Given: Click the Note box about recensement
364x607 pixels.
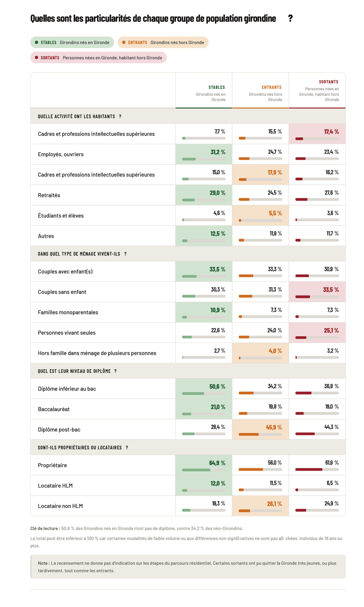Looking at the screenshot, I should [188, 567].
